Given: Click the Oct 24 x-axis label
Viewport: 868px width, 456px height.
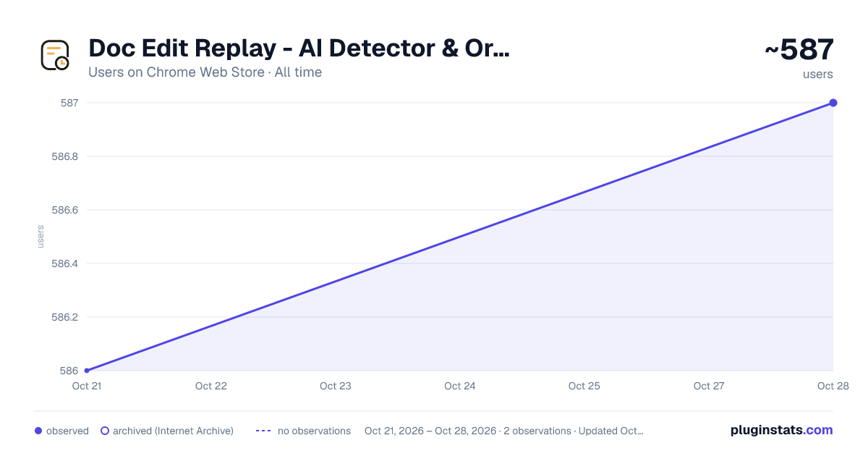Looking at the screenshot, I should (460, 387).
